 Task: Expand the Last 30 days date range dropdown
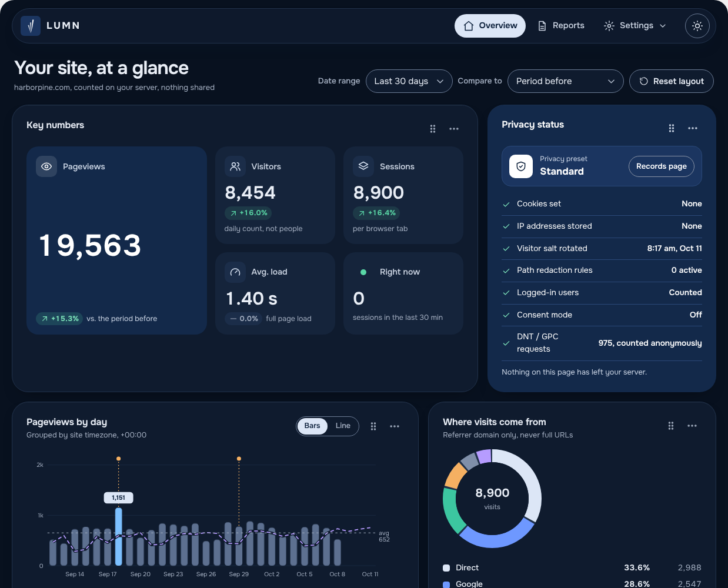coord(409,81)
